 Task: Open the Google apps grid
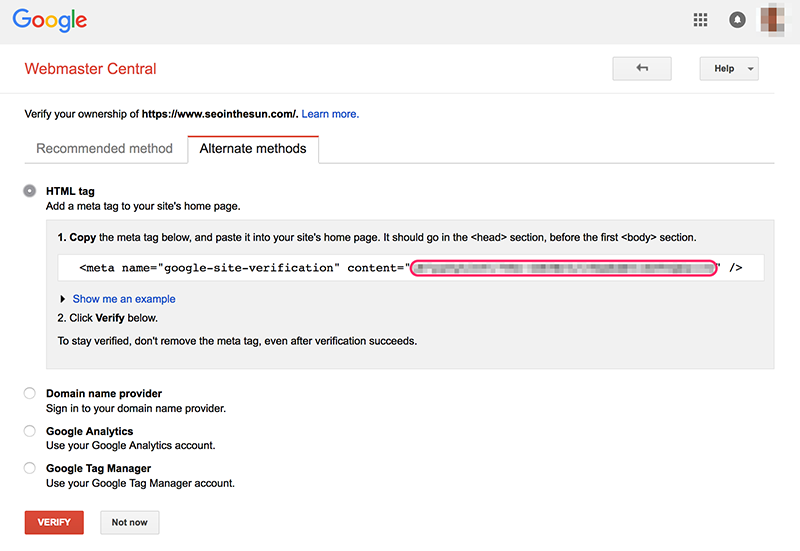click(x=700, y=20)
